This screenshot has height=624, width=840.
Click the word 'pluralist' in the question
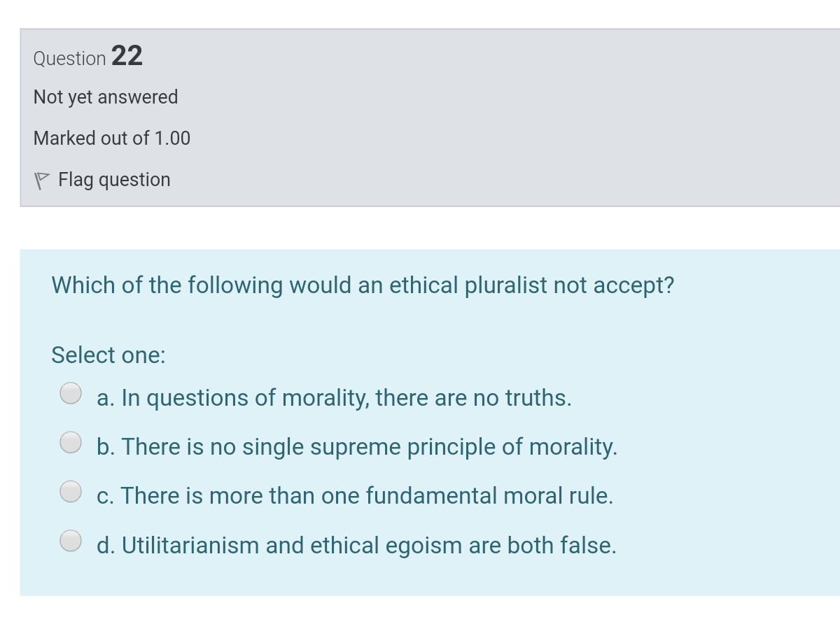(x=506, y=285)
